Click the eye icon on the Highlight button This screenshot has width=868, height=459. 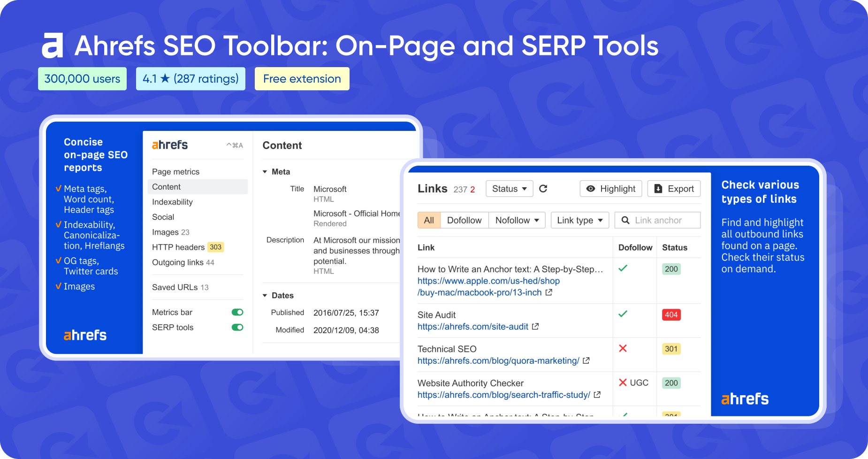(x=591, y=189)
